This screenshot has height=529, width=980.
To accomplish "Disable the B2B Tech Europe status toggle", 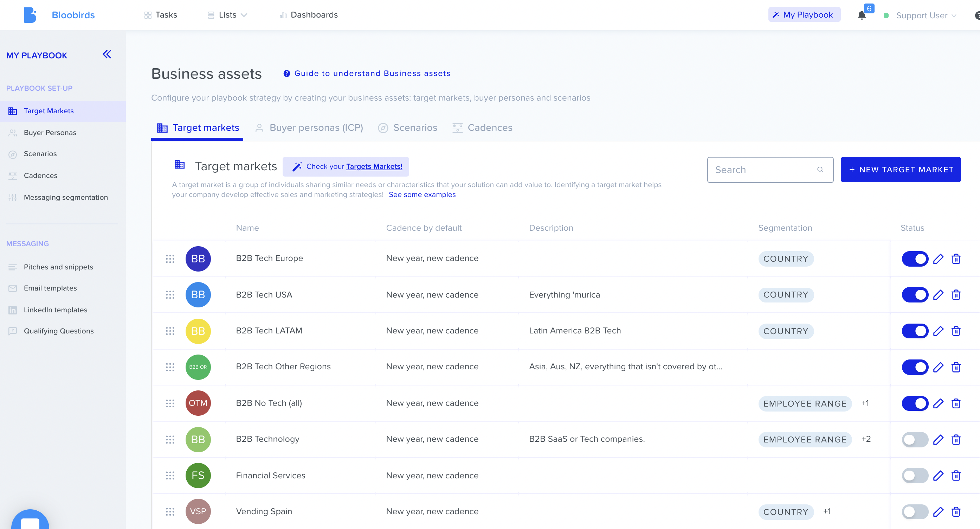I will tap(915, 259).
